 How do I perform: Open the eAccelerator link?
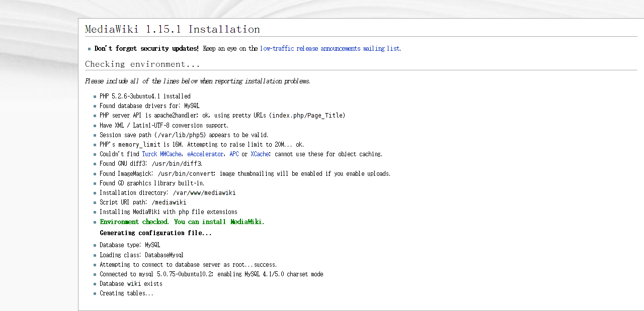point(205,154)
